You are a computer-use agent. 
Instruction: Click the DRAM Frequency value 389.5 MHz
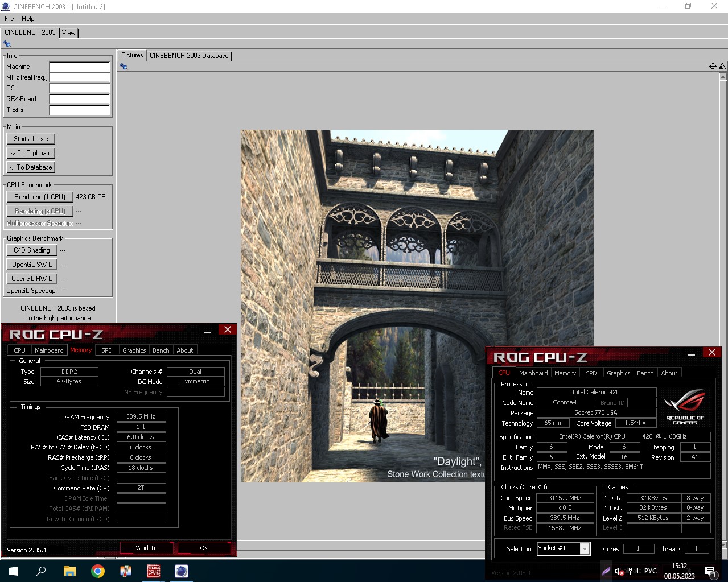(141, 417)
